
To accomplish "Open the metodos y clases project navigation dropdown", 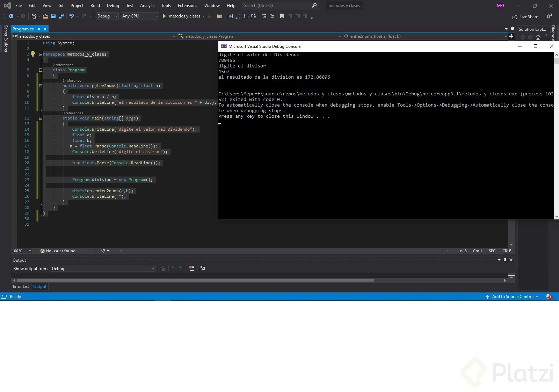I will tap(94, 36).
